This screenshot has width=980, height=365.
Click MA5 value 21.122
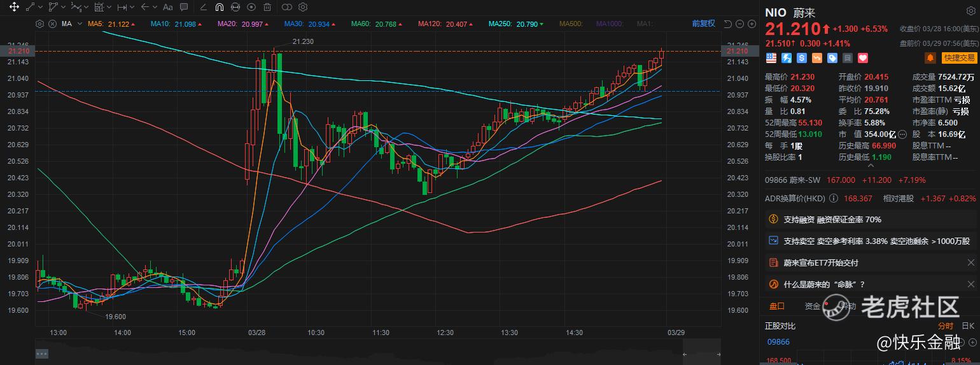[119, 24]
